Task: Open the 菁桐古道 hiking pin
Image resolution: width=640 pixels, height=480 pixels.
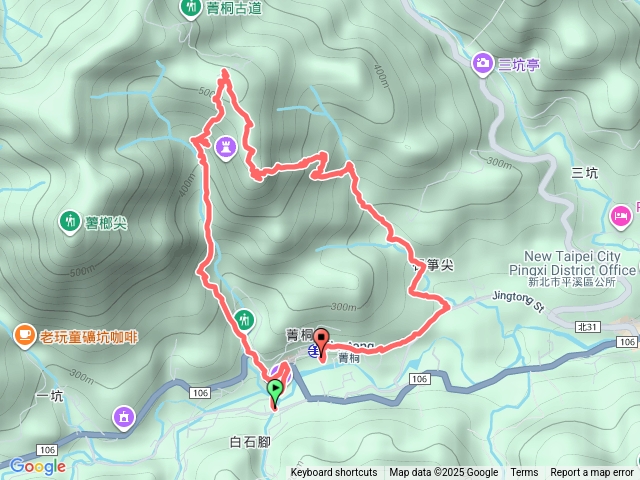Action: [191, 8]
